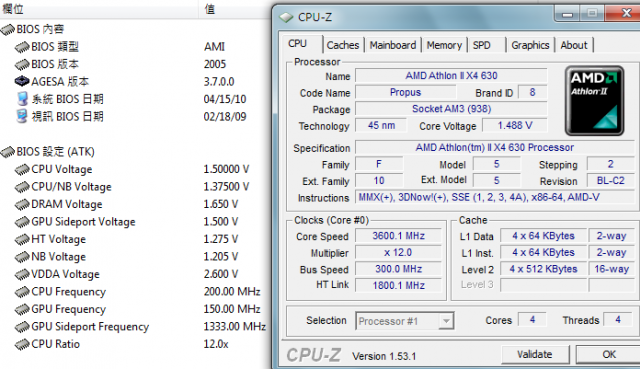
Task: Click the chip icon beside GPU Sideport Voltage
Action: point(22,222)
